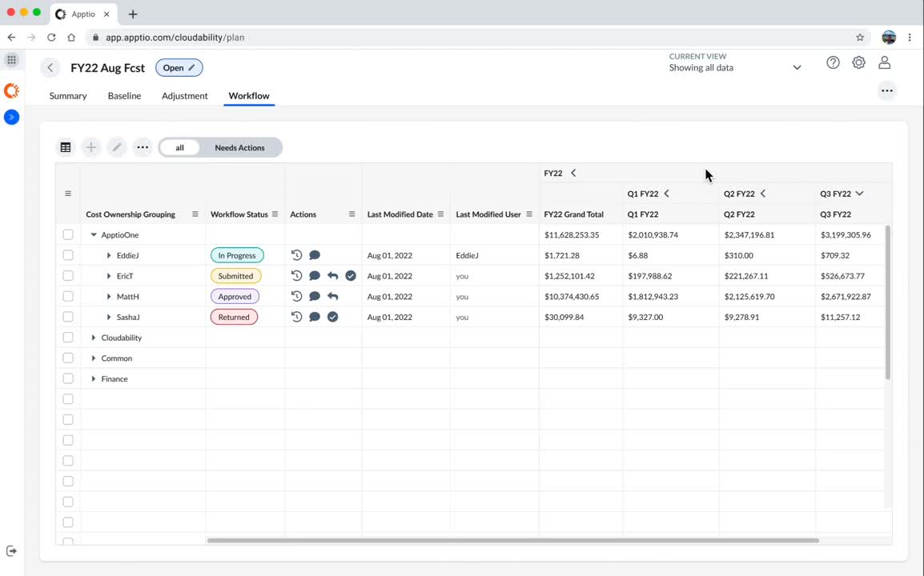
Task: Tick the MattH row checkbox
Action: point(68,296)
